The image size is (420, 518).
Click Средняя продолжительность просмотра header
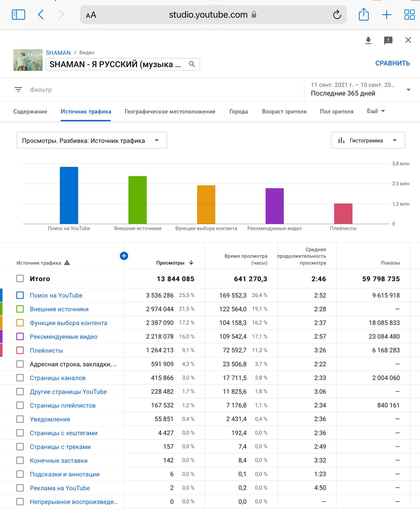click(301, 256)
